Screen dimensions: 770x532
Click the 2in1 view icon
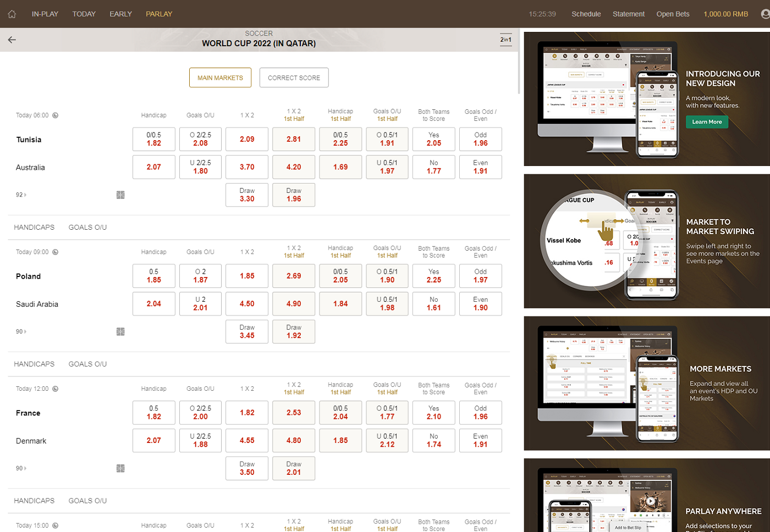pos(505,40)
